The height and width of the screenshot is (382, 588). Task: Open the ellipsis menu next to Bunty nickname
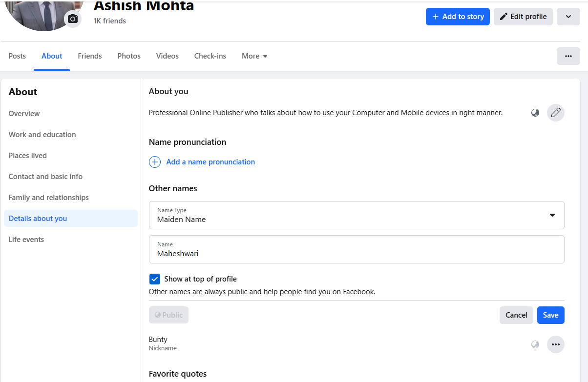(555, 344)
